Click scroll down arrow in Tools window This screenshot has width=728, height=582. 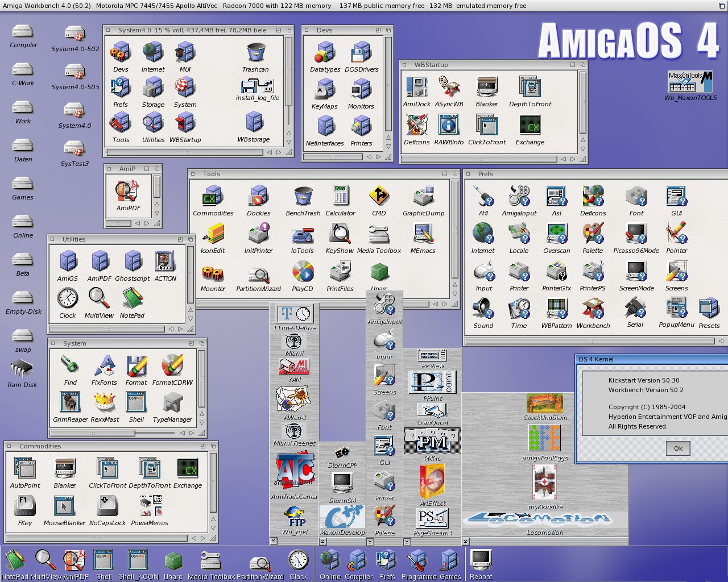pyautogui.click(x=455, y=294)
